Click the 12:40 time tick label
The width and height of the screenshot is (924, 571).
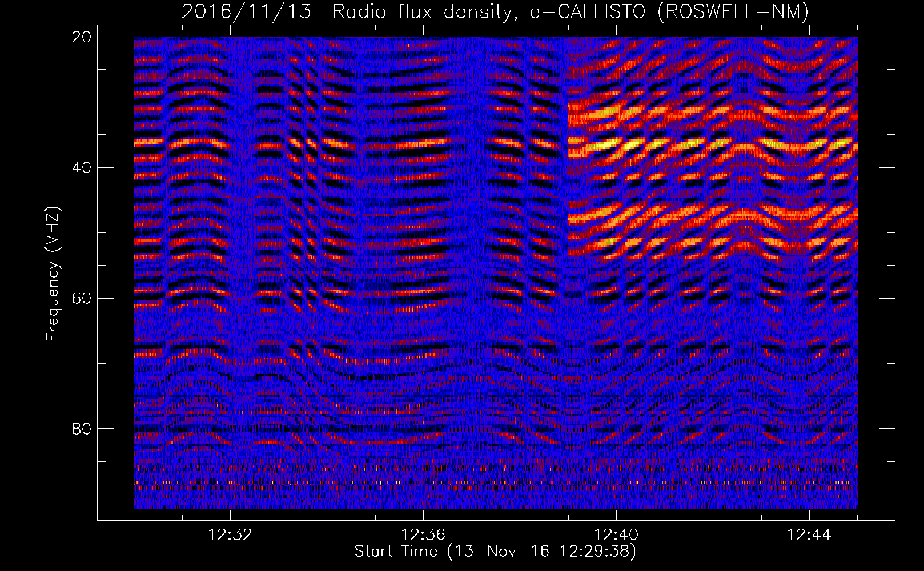tap(616, 535)
